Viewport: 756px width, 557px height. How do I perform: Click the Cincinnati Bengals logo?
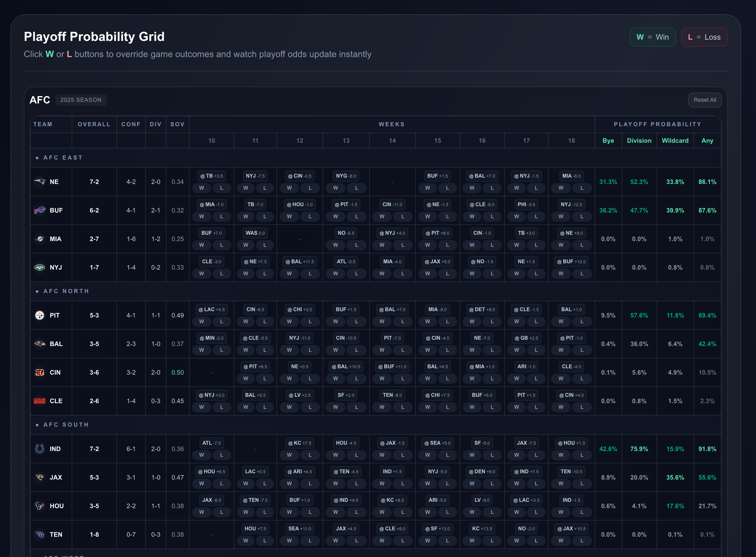(39, 373)
